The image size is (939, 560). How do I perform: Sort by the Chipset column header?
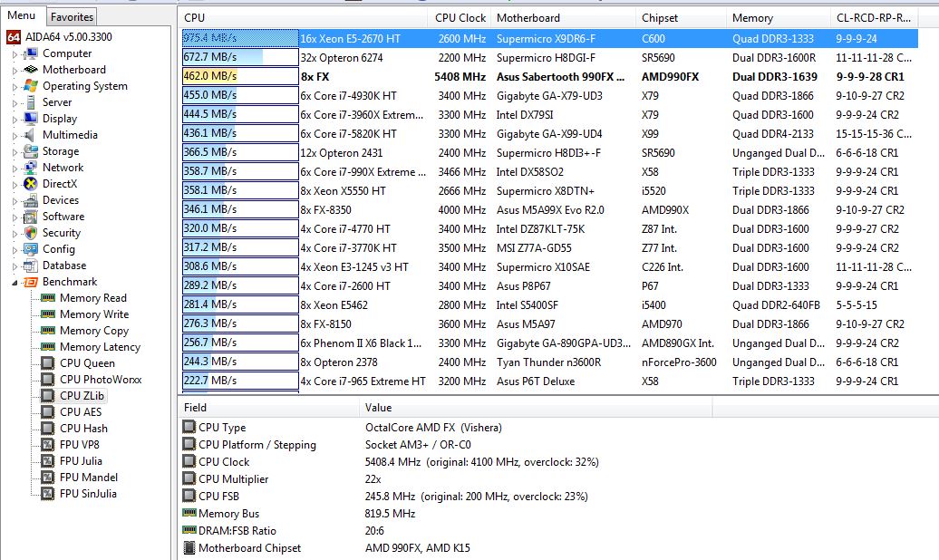pos(681,18)
